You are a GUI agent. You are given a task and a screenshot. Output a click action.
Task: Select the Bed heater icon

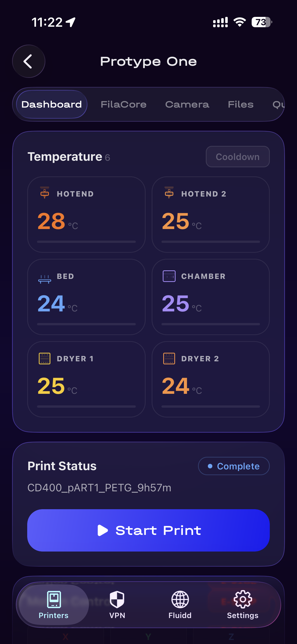tap(44, 279)
